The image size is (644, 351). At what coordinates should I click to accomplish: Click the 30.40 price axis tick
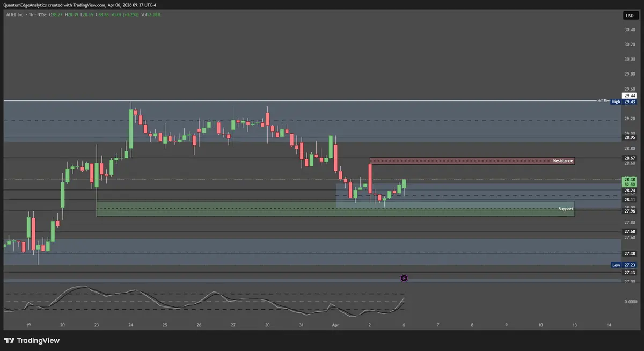630,30
